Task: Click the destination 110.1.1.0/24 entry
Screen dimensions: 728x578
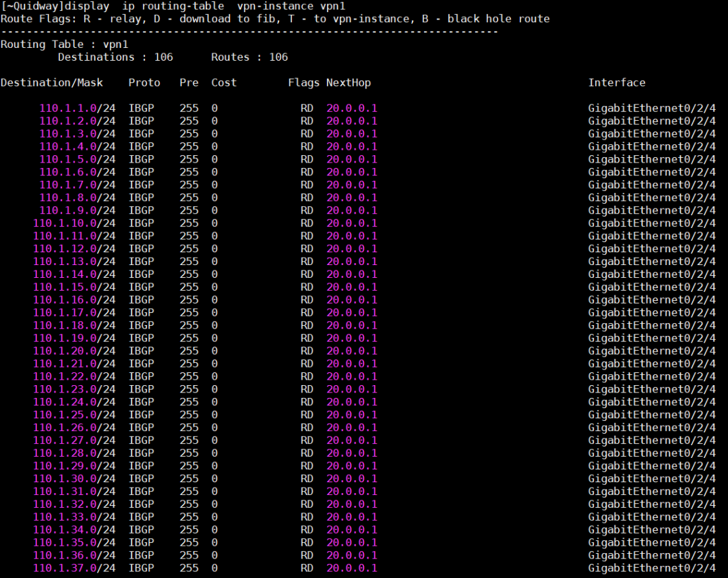Action: (77, 109)
